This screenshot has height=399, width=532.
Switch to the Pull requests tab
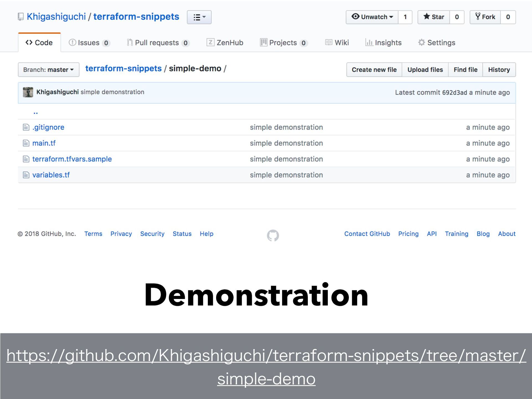coord(158,43)
